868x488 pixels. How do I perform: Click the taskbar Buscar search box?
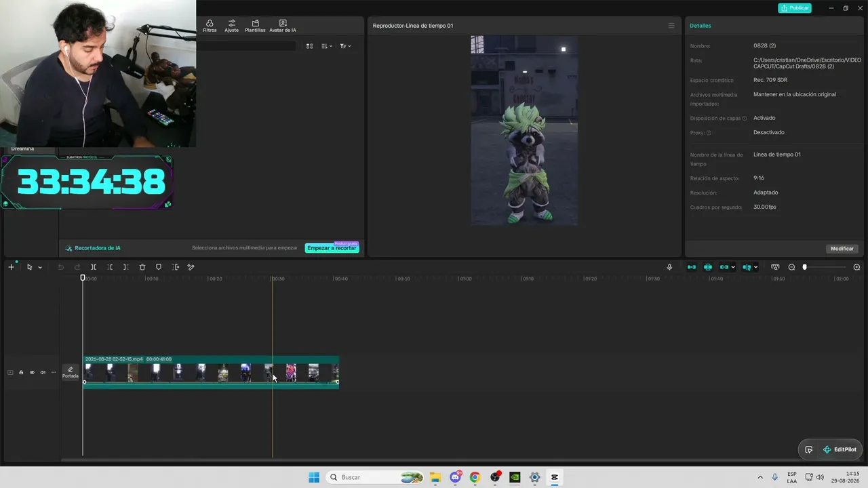pos(374,477)
